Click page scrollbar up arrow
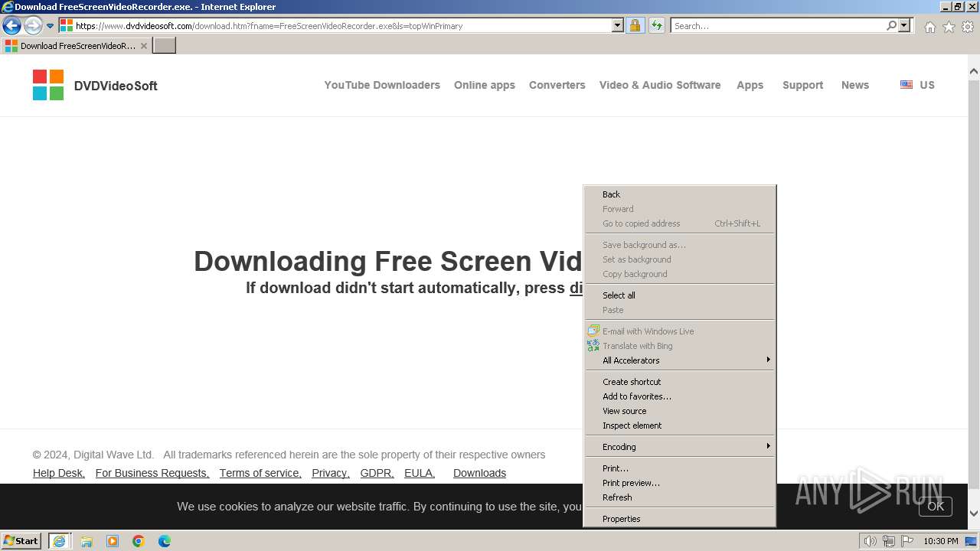 pyautogui.click(x=974, y=72)
